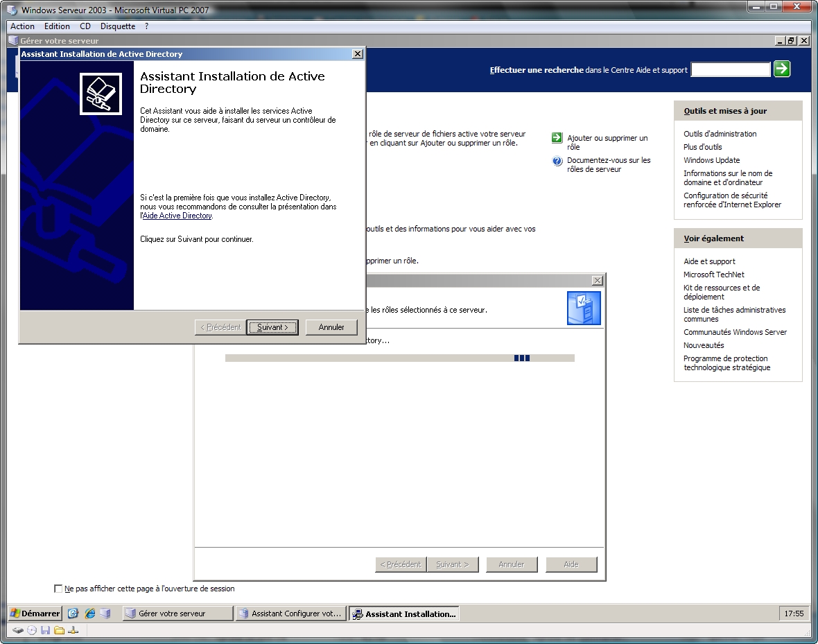Viewport: 818px width, 644px height.
Task: Toggle 'Ne pas afficher cette page' checkbox
Action: (58, 589)
